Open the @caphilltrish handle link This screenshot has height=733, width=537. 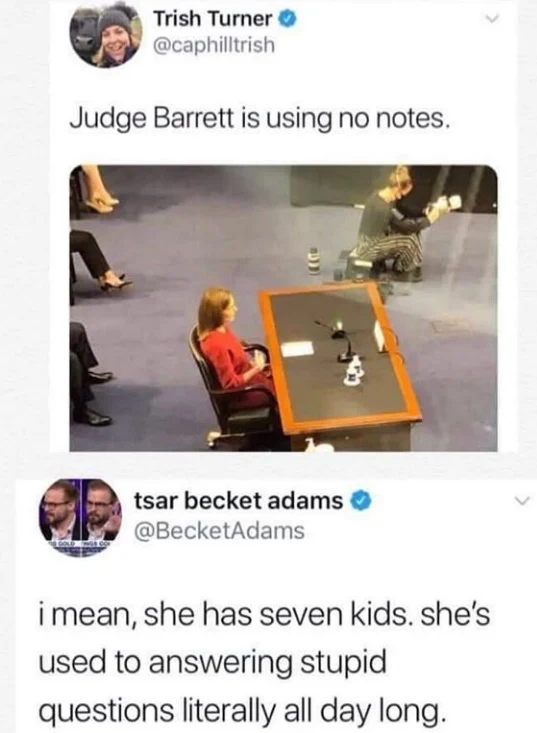pos(214,46)
